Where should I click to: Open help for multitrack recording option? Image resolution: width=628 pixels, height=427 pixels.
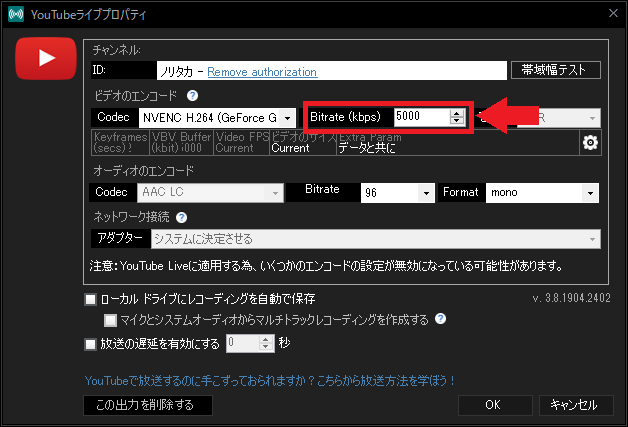(441, 319)
